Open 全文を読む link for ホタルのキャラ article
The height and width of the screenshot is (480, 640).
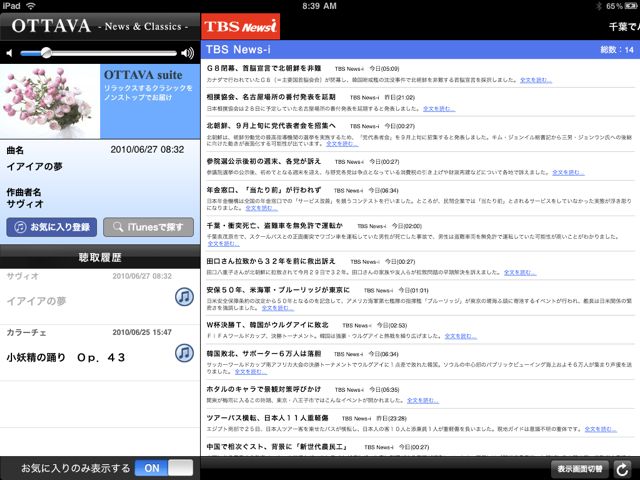pos(423,400)
